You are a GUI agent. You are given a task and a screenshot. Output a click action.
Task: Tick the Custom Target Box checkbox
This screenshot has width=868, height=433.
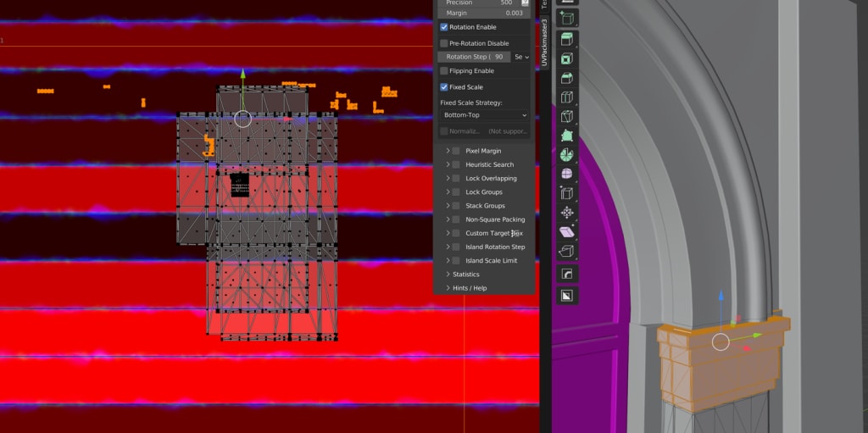coord(455,233)
